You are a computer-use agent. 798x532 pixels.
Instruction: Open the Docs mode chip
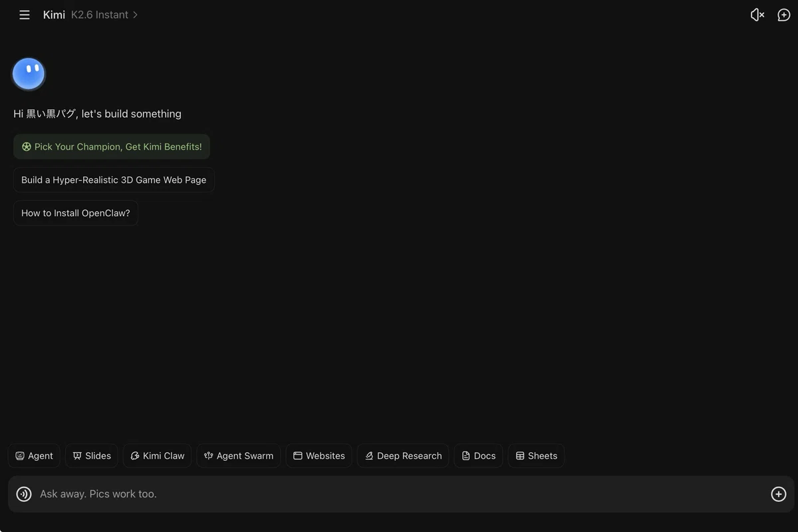click(479, 456)
